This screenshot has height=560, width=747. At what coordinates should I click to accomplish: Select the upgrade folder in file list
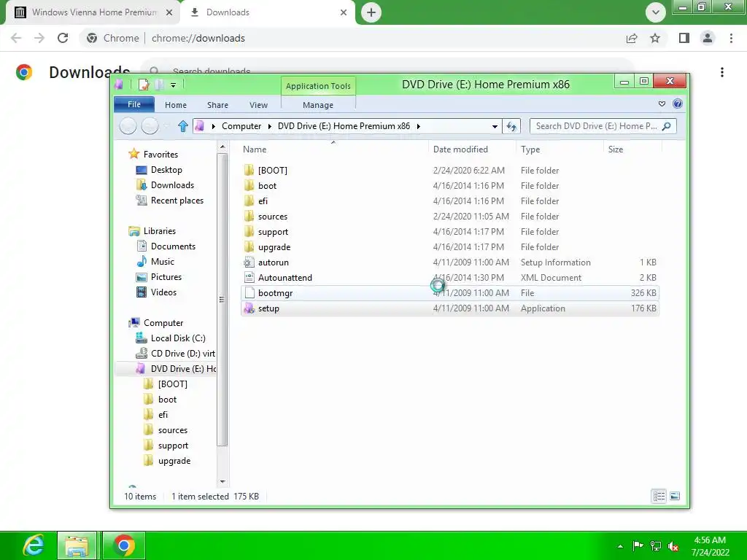pos(450,247)
